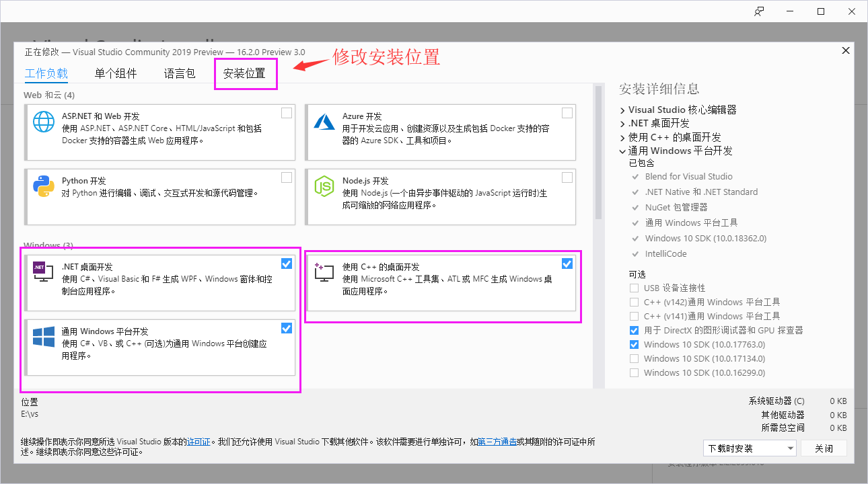868x484 pixels.
Task: Click the ASP.NET globe workload icon
Action: tap(44, 122)
